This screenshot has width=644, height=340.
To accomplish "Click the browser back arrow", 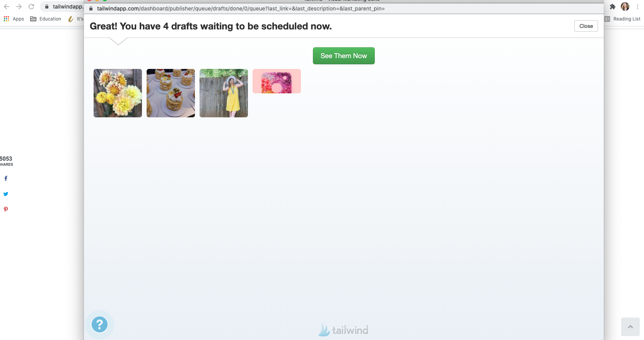I will 7,7.
